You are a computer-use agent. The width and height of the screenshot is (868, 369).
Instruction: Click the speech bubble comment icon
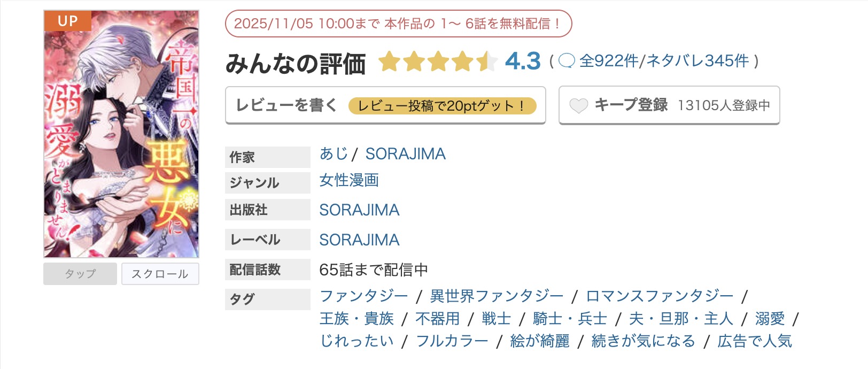coord(567,61)
